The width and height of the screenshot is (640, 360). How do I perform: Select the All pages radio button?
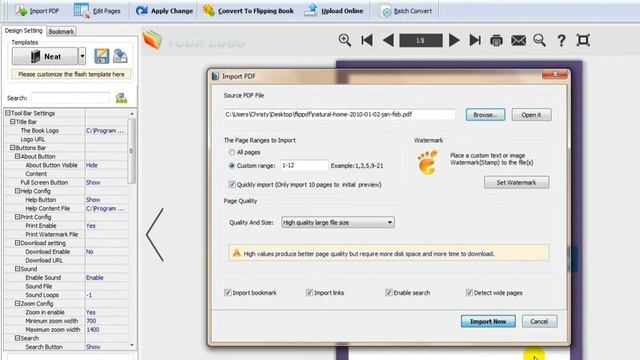pos(232,152)
